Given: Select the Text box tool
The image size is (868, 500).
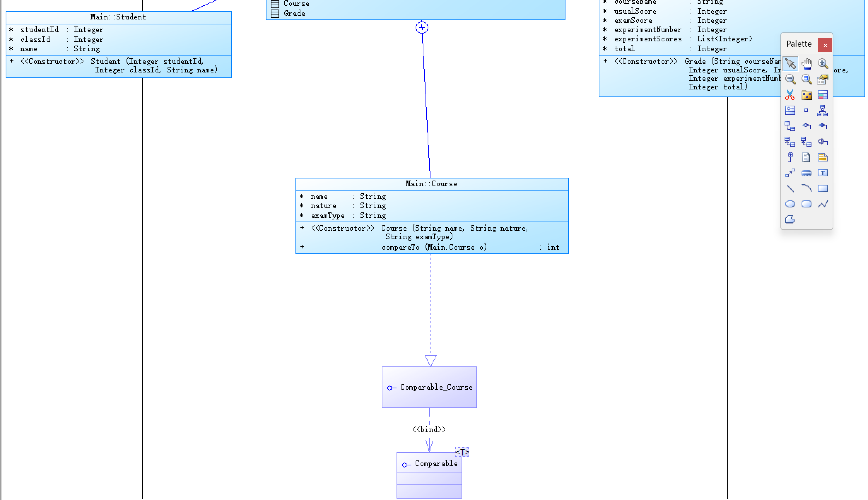Looking at the screenshot, I should tap(823, 173).
